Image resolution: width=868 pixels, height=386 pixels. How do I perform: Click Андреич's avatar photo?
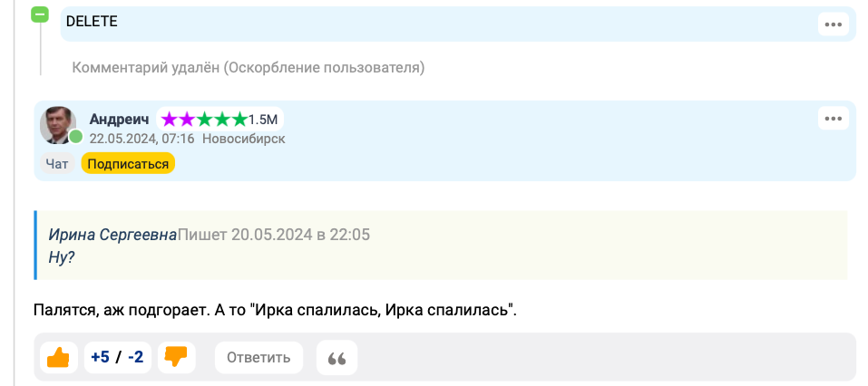(57, 125)
